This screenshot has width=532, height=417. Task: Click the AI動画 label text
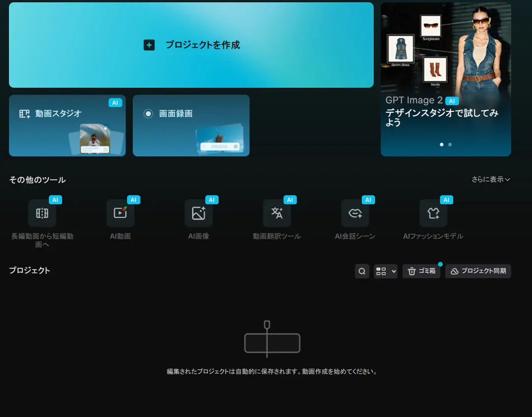121,236
